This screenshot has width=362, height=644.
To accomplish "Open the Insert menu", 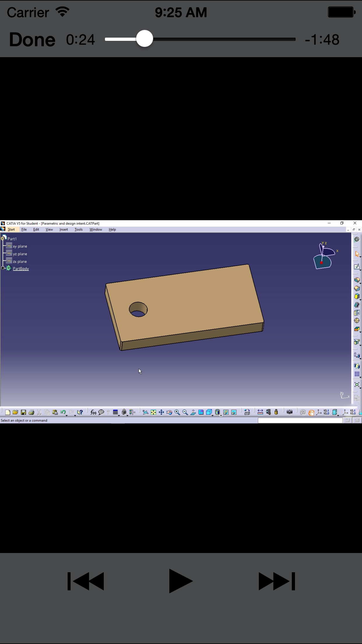I will point(64,230).
